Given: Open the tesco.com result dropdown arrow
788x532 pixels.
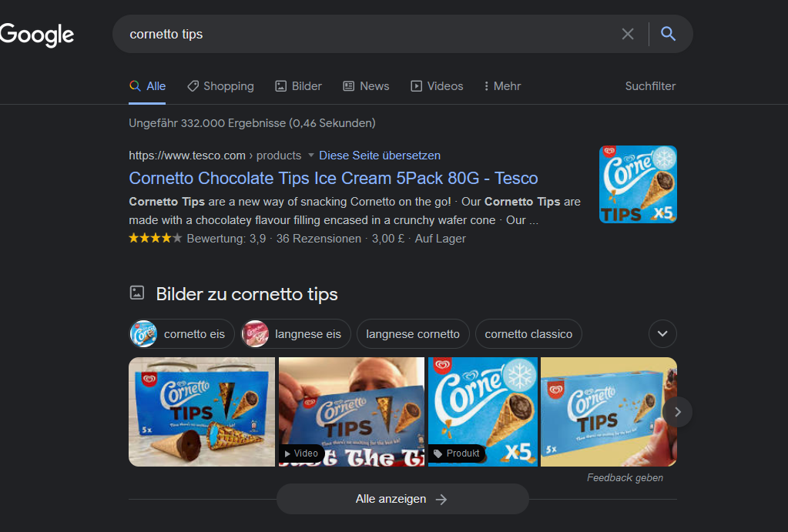Looking at the screenshot, I should coord(310,156).
